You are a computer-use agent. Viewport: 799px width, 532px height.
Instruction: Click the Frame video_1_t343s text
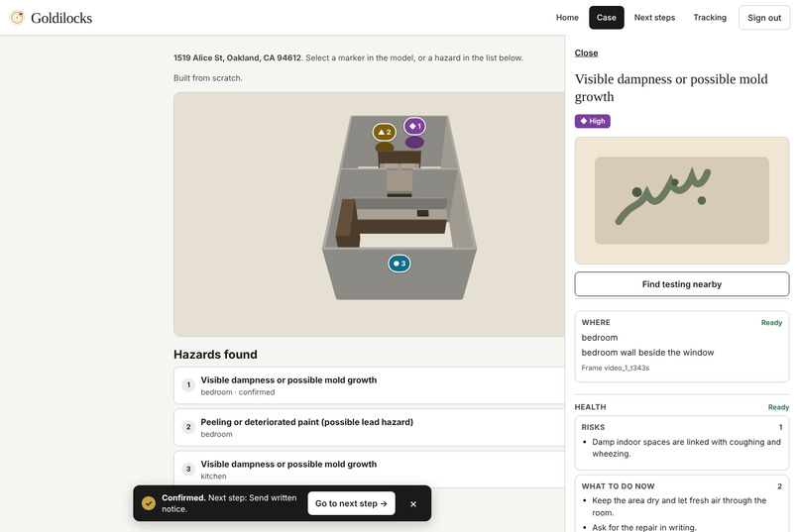[x=615, y=368]
